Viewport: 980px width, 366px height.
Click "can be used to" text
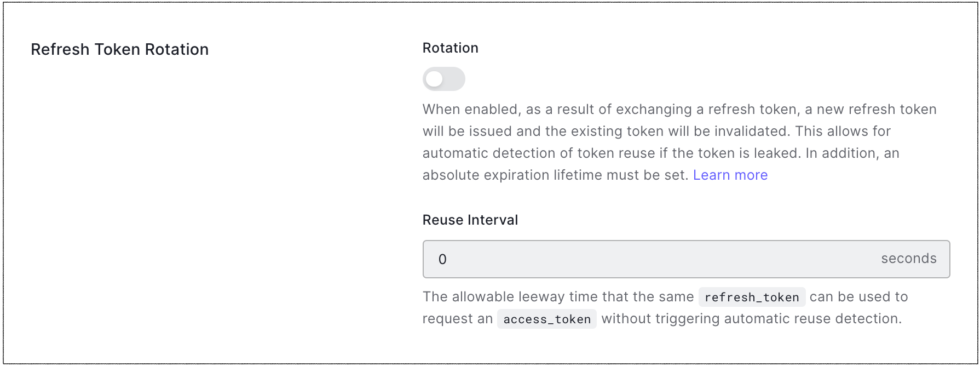tap(858, 296)
